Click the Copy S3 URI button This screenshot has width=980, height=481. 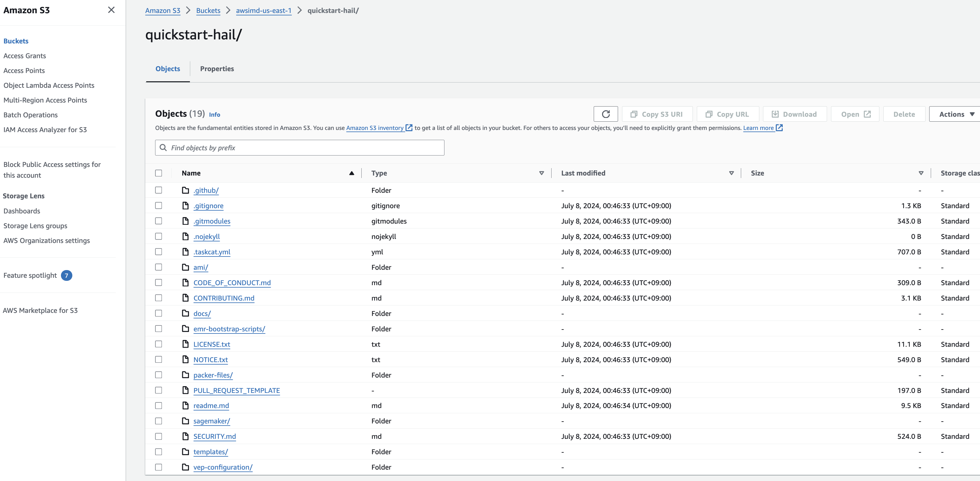tap(657, 114)
